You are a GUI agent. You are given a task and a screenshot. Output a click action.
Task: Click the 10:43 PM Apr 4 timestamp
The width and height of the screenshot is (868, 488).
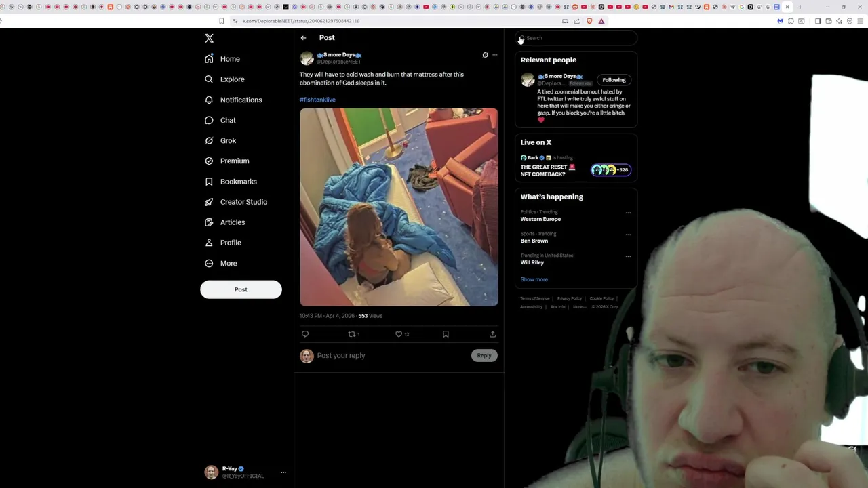click(327, 316)
